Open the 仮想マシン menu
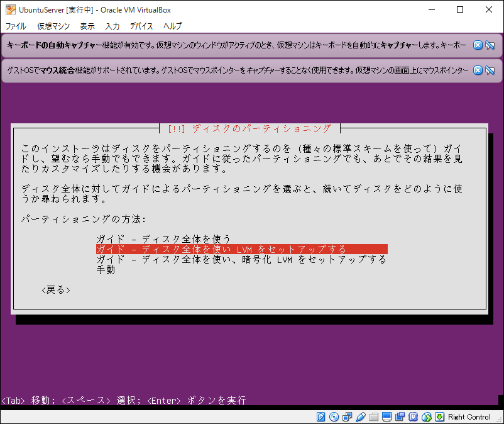Viewport: 504px width, 424px height. (x=53, y=26)
